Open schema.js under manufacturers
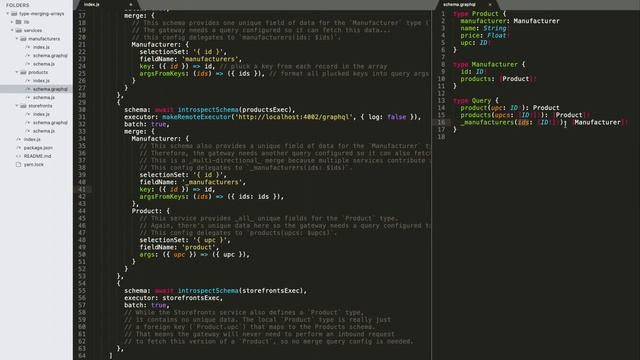The image size is (640, 360). [44, 64]
